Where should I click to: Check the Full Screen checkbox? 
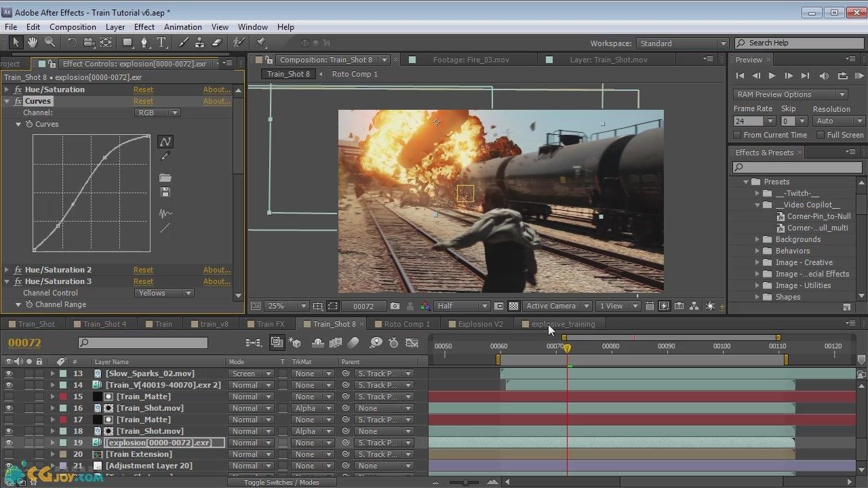click(821, 135)
